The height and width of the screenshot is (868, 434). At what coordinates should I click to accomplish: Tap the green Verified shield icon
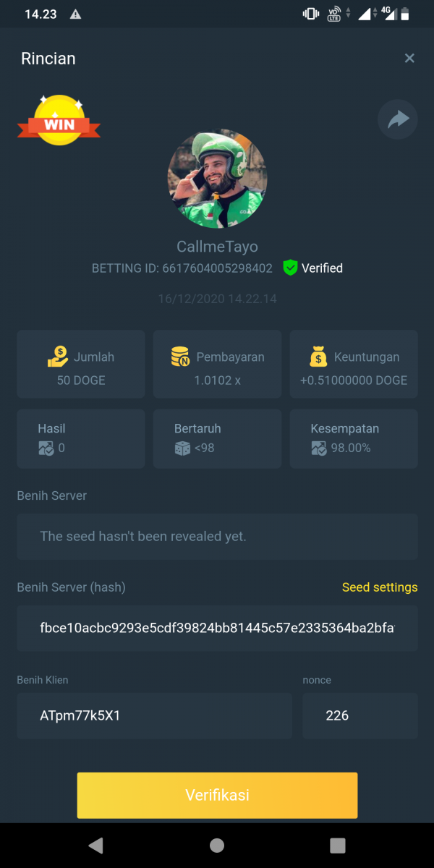click(x=290, y=268)
